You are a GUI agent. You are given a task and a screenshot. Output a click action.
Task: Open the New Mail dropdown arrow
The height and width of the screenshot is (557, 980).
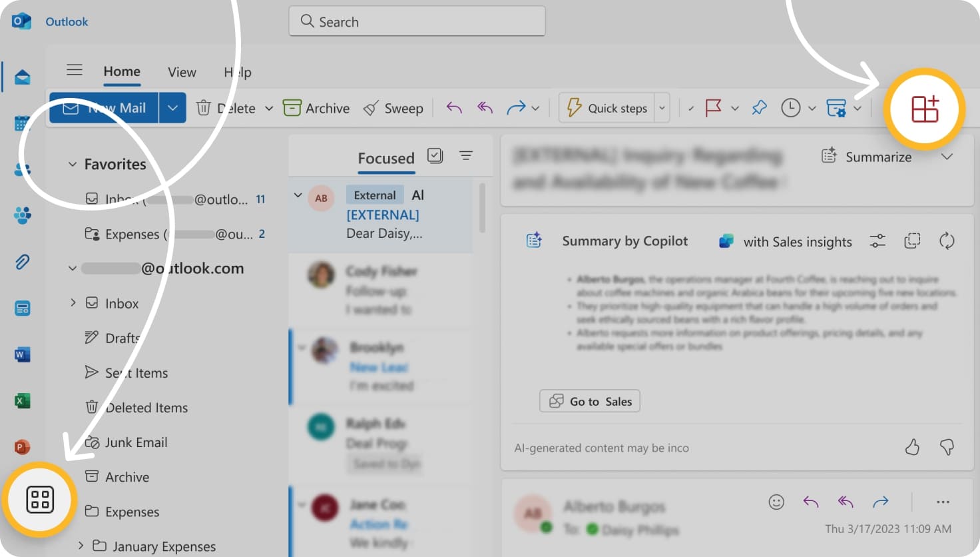(x=172, y=108)
